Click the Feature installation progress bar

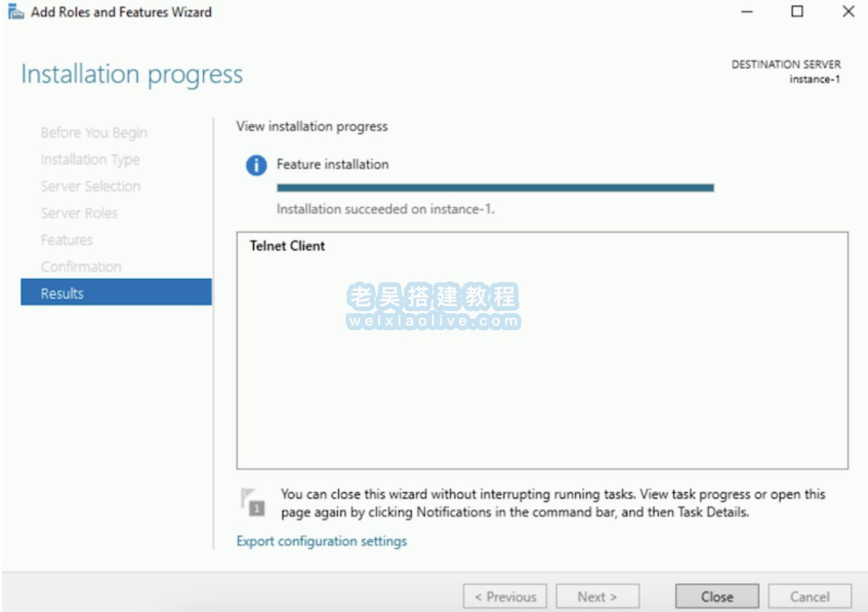coord(495,188)
